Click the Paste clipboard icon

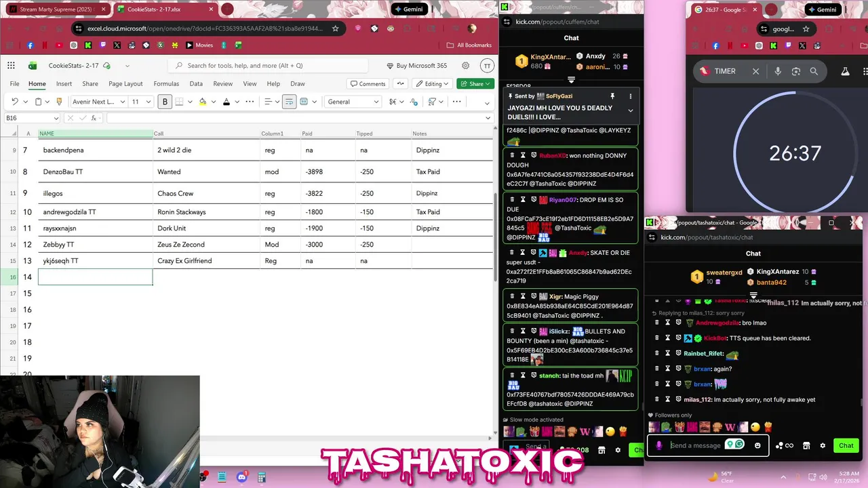pos(38,102)
